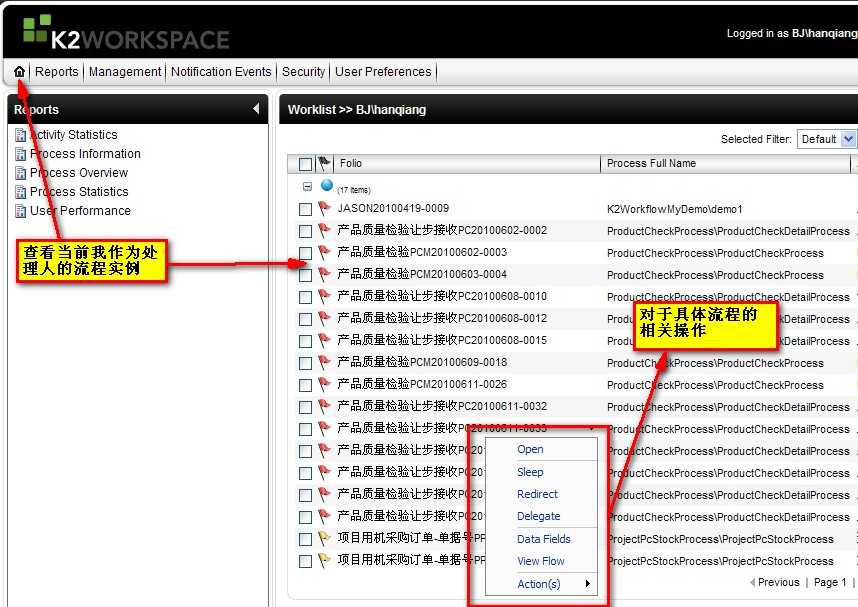Select the Page 1 pager label
This screenshot has width=858, height=607.
click(x=830, y=582)
